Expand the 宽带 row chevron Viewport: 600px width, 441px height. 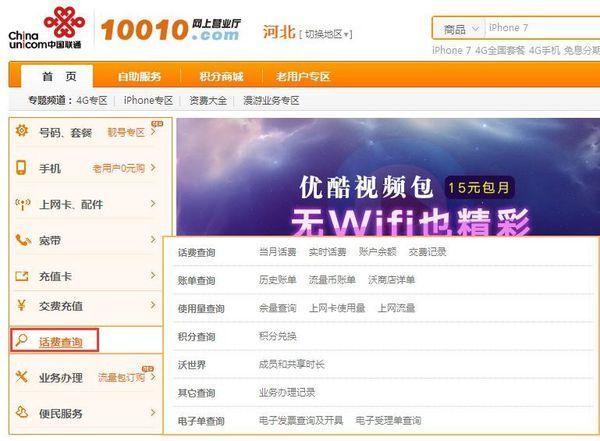pyautogui.click(x=153, y=239)
